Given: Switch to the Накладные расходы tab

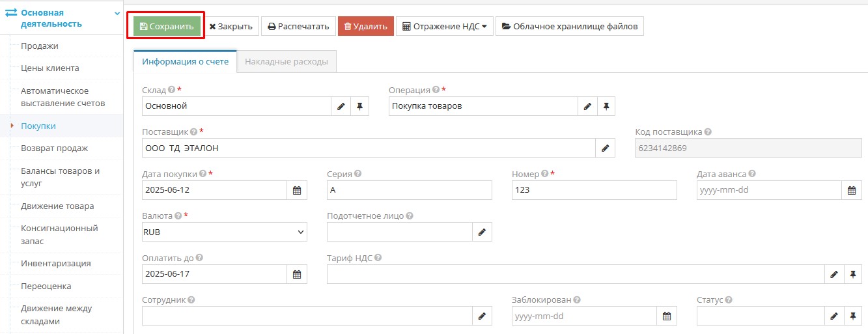Looking at the screenshot, I should pos(287,62).
